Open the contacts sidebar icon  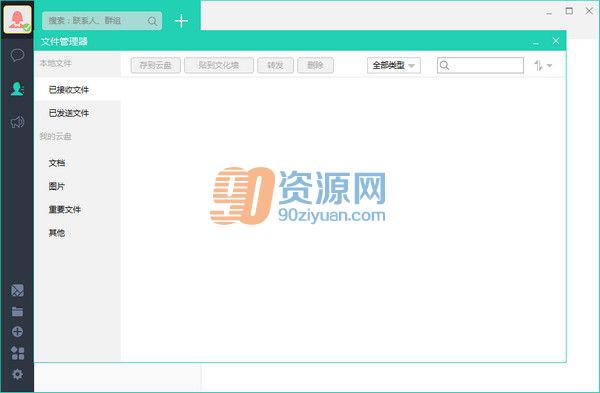(17, 88)
